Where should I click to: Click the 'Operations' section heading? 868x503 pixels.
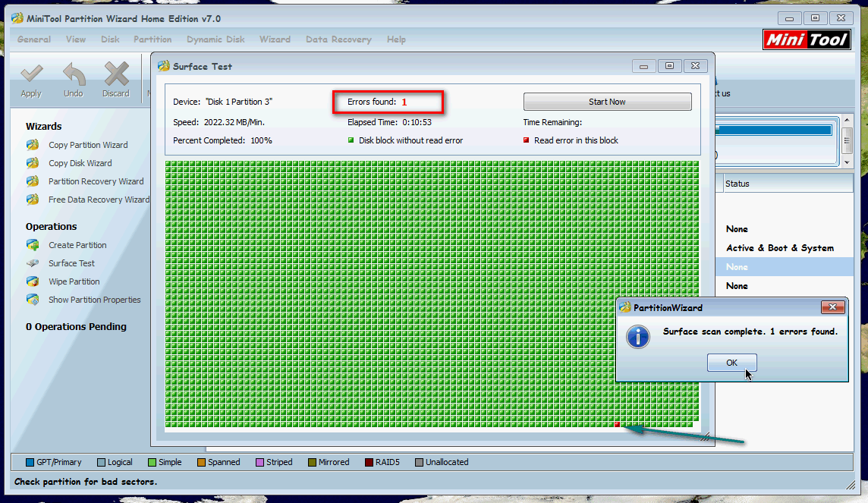[51, 226]
